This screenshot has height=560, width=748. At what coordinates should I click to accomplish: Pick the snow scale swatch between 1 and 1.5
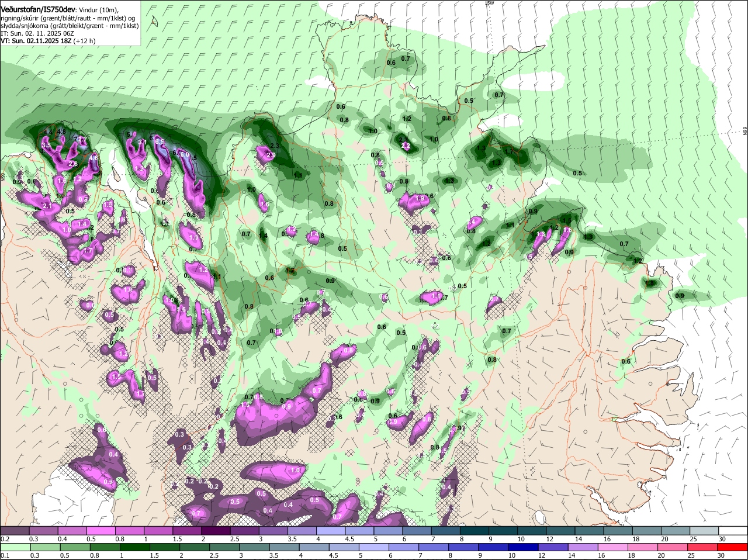[158, 531]
